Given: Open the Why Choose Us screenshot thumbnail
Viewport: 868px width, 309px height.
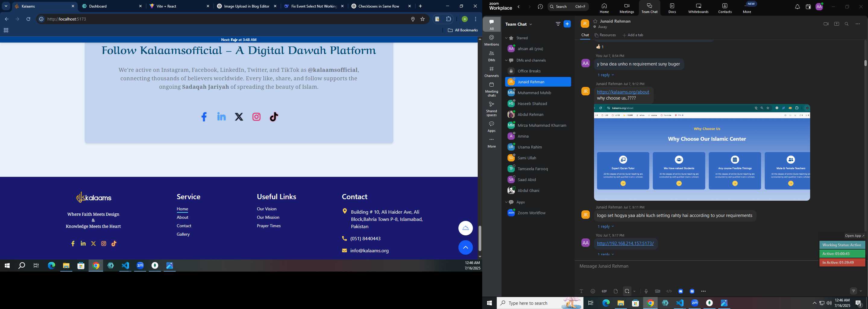Looking at the screenshot, I should point(702,152).
